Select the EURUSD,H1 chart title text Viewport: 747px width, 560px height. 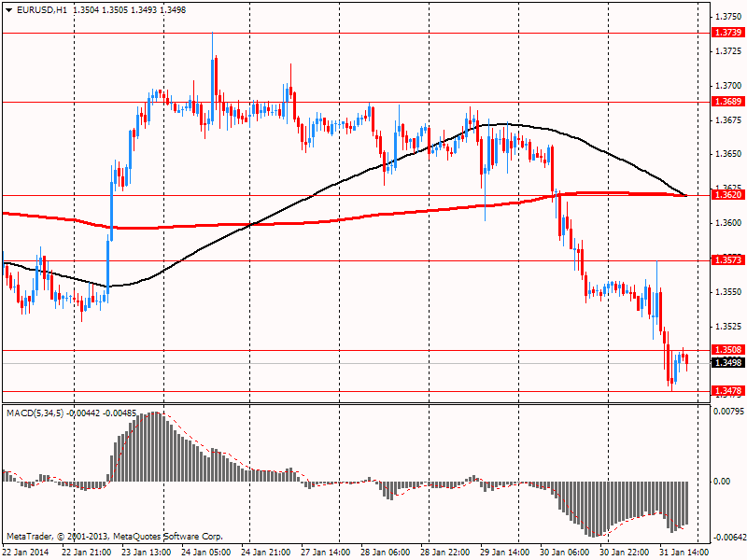coord(42,10)
